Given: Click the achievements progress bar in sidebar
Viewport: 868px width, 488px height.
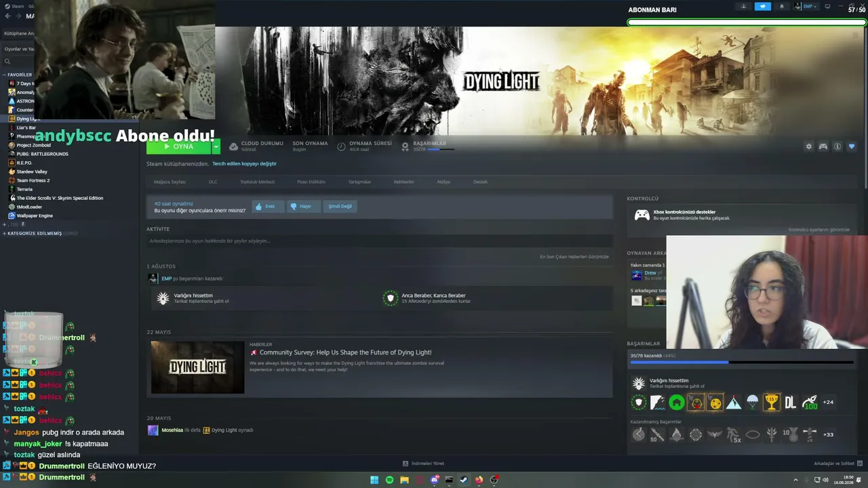Looking at the screenshot, I should [742, 362].
